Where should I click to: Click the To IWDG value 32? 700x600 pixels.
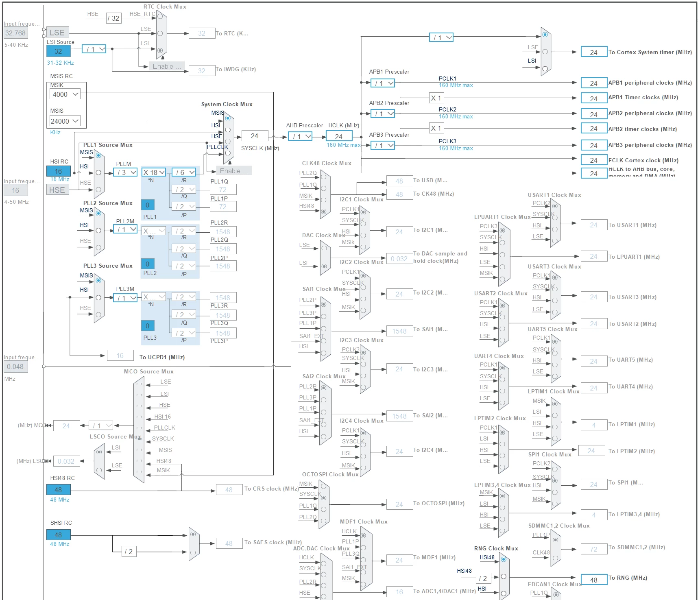tap(202, 71)
